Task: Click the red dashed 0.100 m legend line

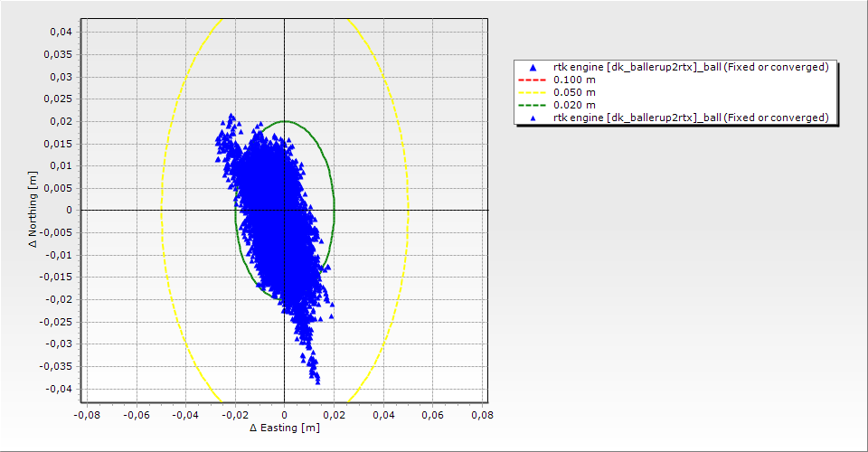Action: (532, 80)
